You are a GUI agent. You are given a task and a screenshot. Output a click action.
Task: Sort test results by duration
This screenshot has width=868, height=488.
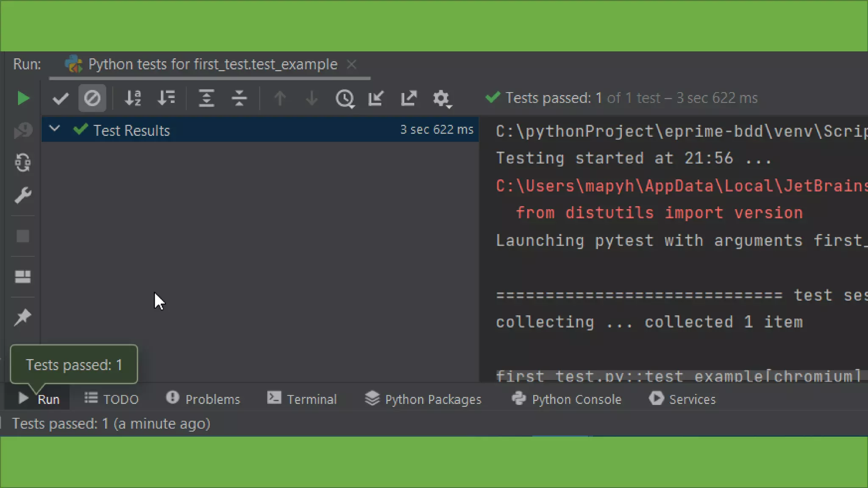(166, 98)
